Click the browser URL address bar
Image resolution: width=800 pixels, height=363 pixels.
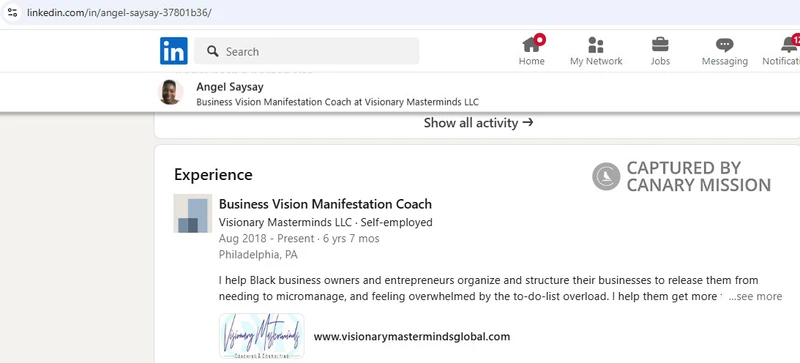403,12
